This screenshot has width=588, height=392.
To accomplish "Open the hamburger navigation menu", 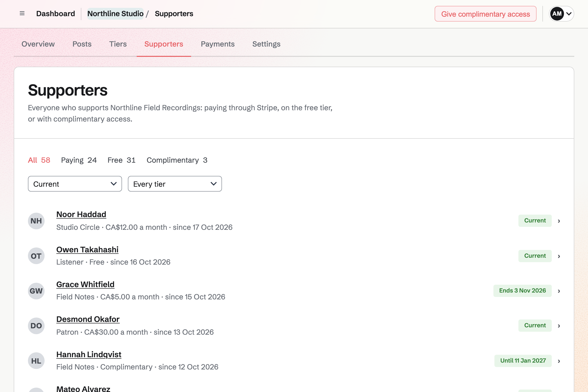I will tap(22, 13).
